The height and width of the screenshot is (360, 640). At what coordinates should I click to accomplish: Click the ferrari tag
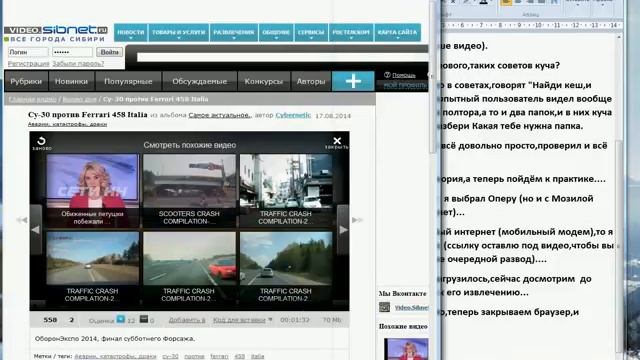(219, 356)
